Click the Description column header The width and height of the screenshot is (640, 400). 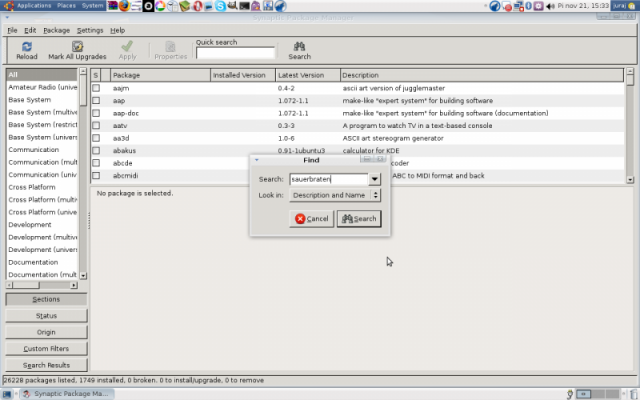click(482, 75)
